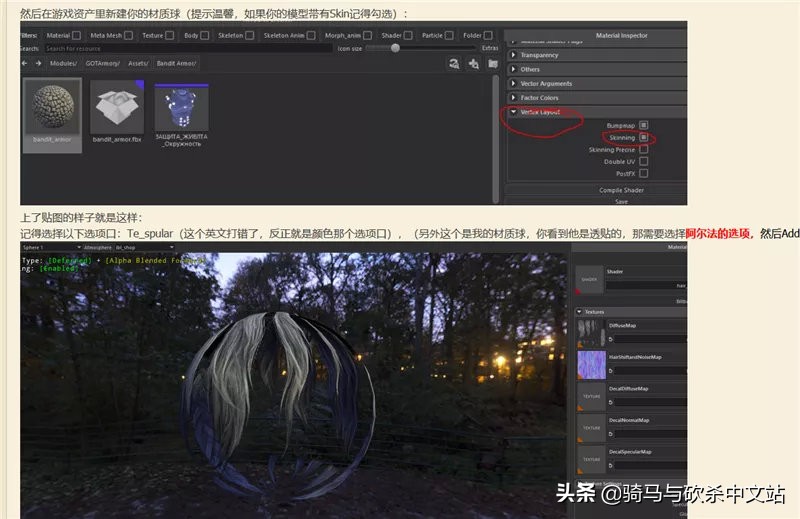Click the forward arrow in resource browser
800x519 pixels.
pos(40,63)
